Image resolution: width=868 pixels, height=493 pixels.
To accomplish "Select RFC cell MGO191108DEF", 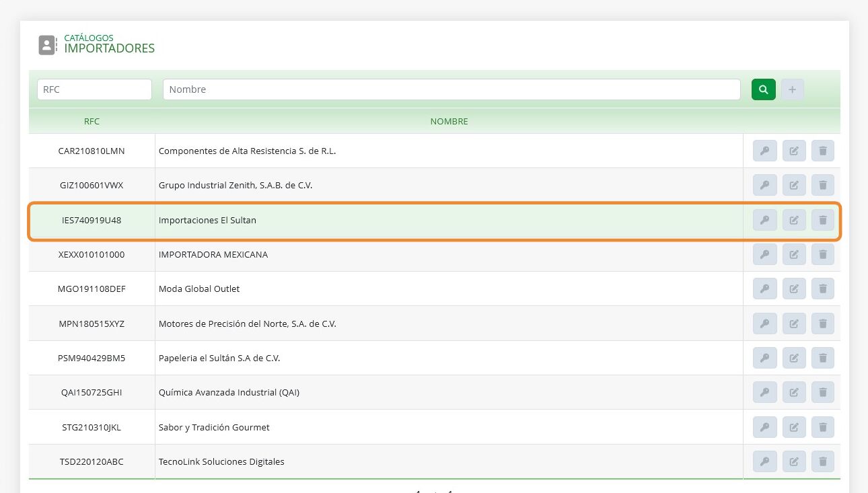I will click(x=92, y=289).
